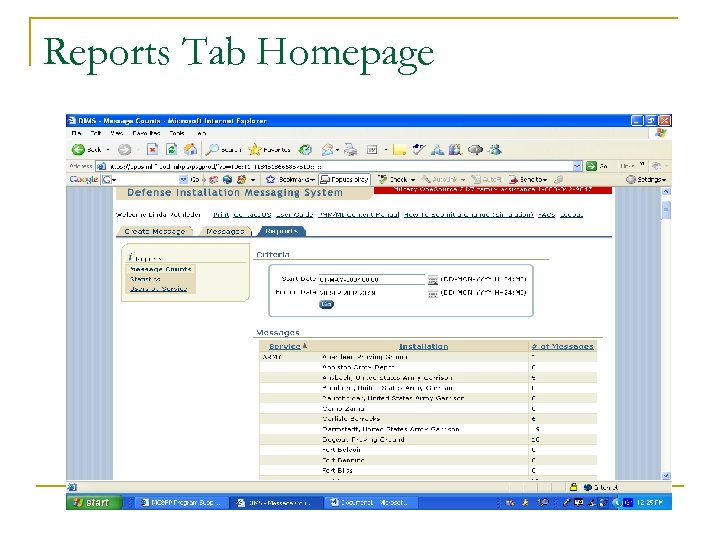The width and height of the screenshot is (720, 540).
Task: Click Send to in Google toolbar
Action: coord(528,180)
